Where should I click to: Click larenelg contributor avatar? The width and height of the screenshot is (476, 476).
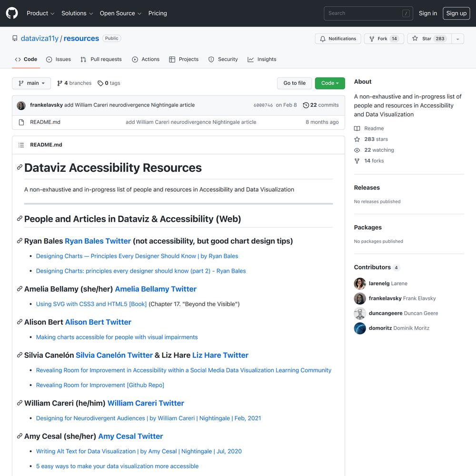coord(360,284)
